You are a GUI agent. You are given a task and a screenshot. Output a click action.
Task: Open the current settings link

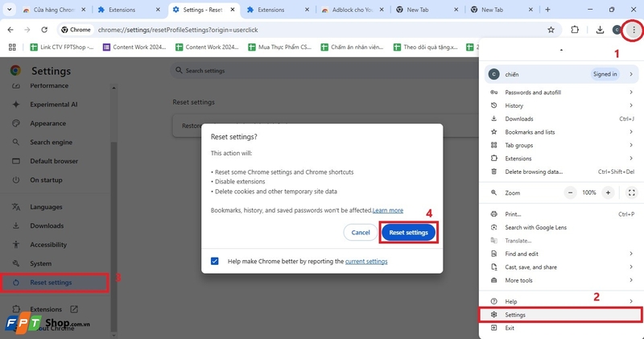(x=366, y=262)
